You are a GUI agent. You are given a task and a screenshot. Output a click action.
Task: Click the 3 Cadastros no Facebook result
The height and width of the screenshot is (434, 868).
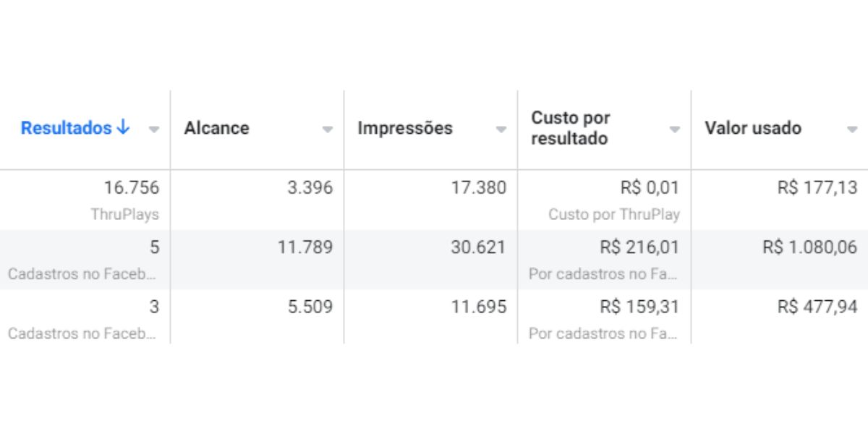point(85,319)
